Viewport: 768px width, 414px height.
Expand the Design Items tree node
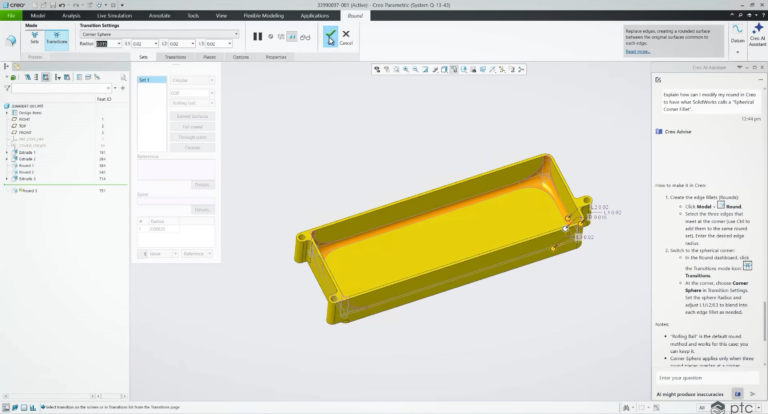(7, 113)
